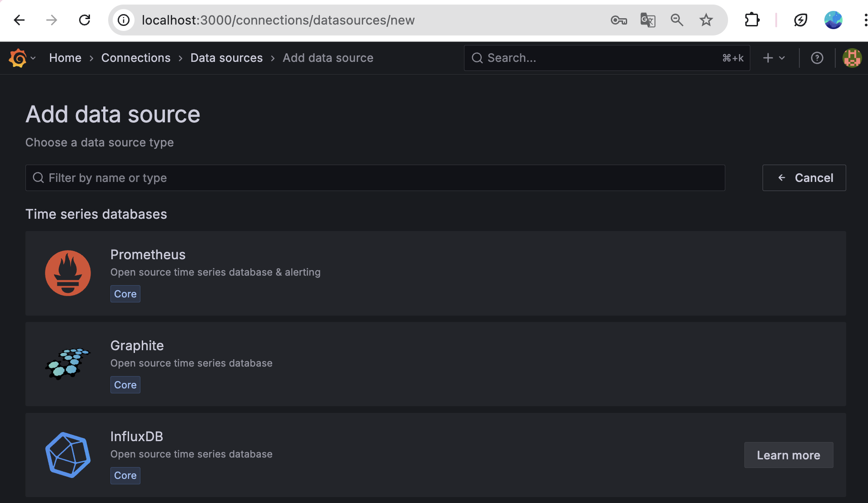The height and width of the screenshot is (503, 868).
Task: Click the Graphite hexagon logo
Action: tap(68, 364)
